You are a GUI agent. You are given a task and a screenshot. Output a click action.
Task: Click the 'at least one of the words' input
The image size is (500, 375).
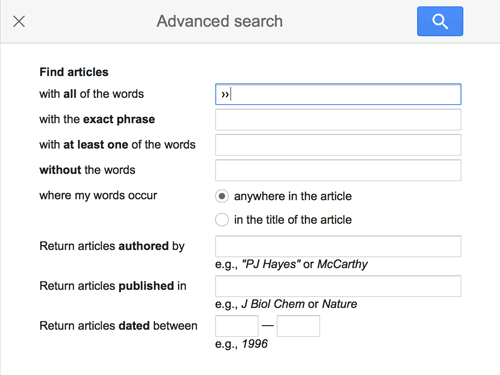pos(338,145)
